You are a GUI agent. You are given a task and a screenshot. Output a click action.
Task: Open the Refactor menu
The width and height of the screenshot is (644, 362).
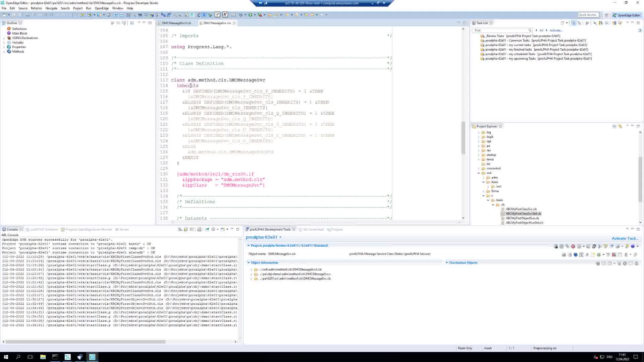pyautogui.click(x=36, y=8)
